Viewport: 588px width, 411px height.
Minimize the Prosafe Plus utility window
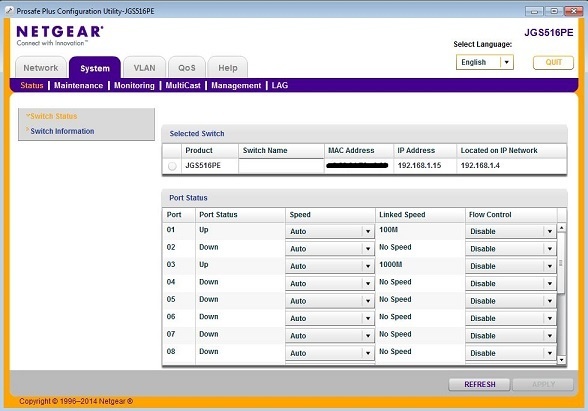[x=534, y=11]
